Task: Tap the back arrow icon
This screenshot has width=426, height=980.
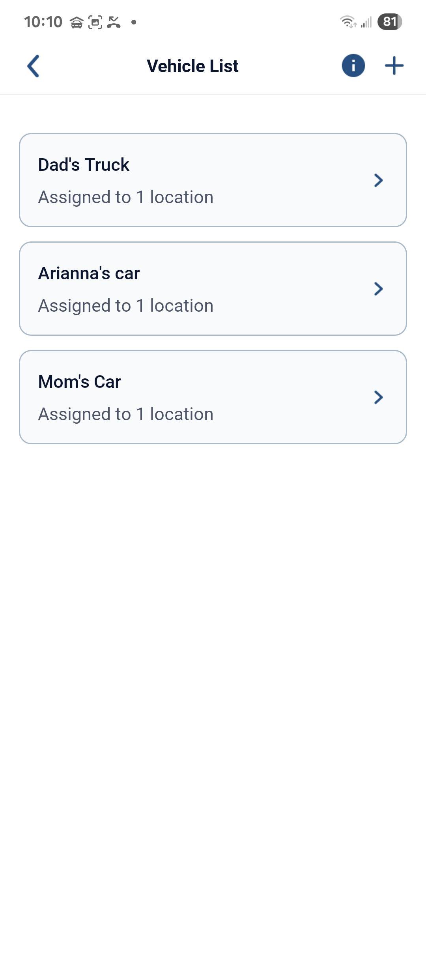Action: coord(34,66)
